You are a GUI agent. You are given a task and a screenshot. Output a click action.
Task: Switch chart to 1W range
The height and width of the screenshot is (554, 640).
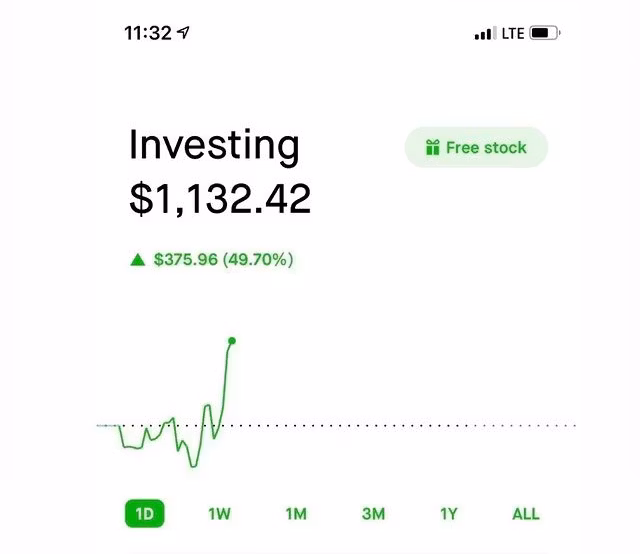click(219, 514)
